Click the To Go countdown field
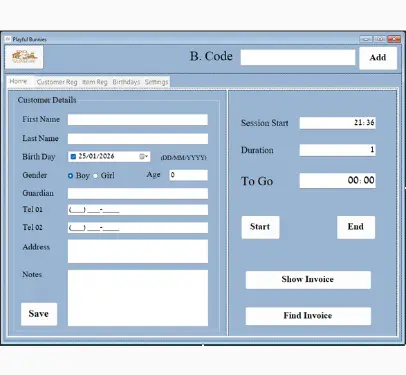The height and width of the screenshot is (375, 406). pos(337,181)
